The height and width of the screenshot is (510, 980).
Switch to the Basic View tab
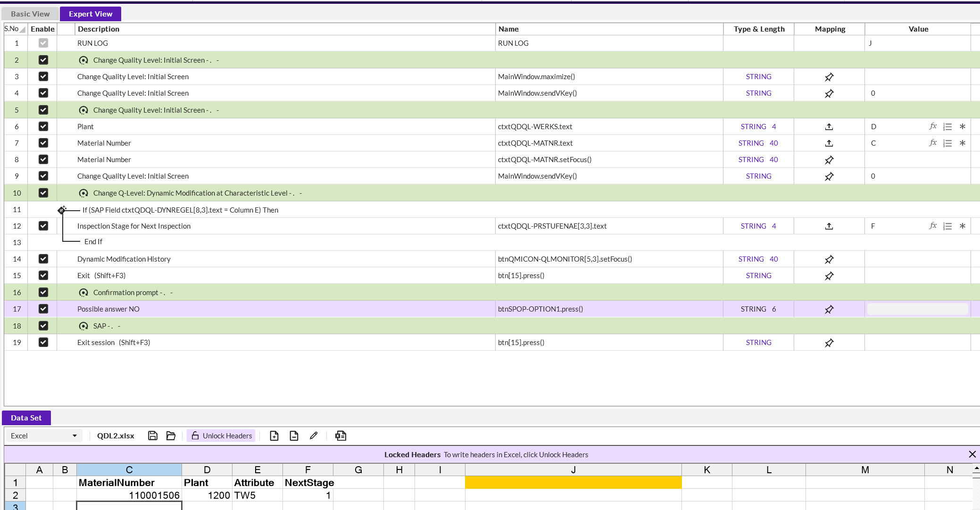[30, 14]
